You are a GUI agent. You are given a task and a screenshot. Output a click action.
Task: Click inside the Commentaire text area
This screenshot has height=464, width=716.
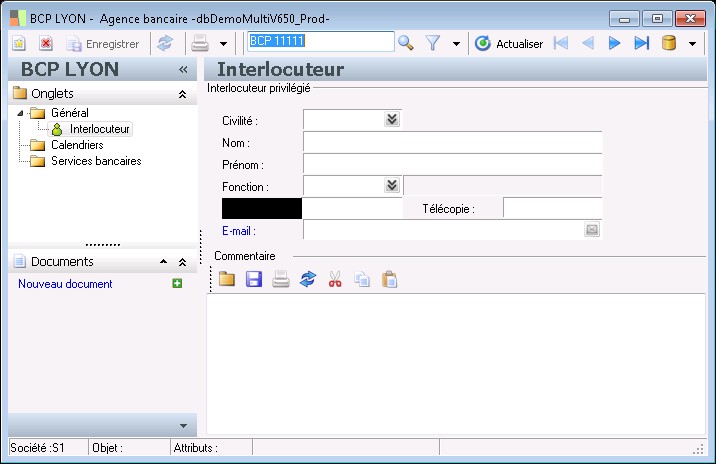pyautogui.click(x=456, y=364)
